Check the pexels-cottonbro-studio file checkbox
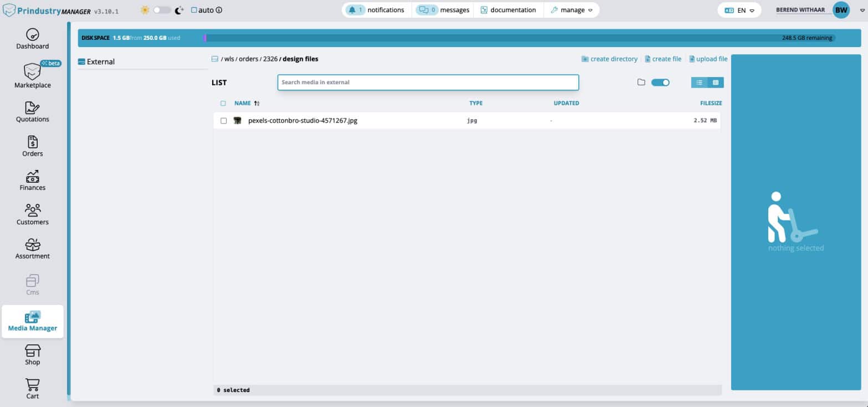Image resolution: width=868 pixels, height=407 pixels. point(224,121)
